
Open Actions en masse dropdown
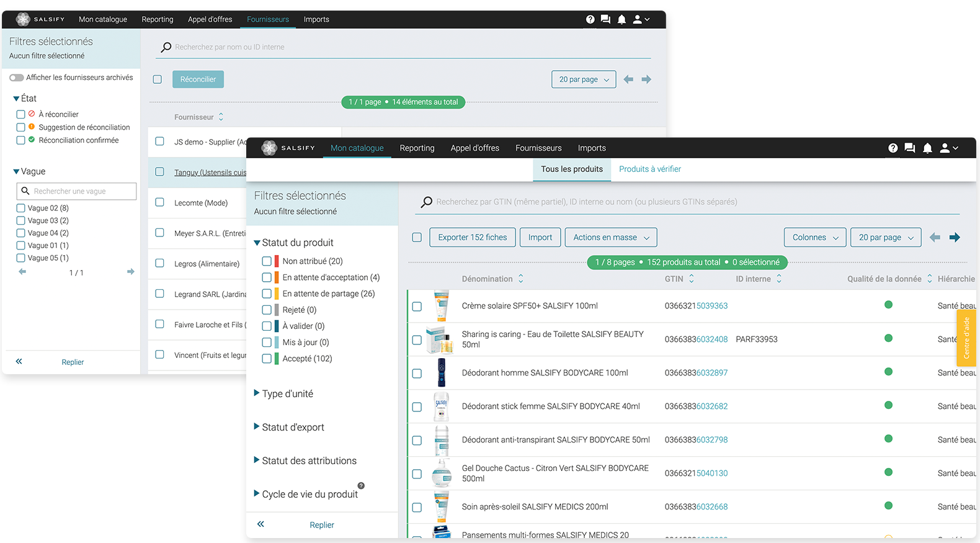(611, 237)
